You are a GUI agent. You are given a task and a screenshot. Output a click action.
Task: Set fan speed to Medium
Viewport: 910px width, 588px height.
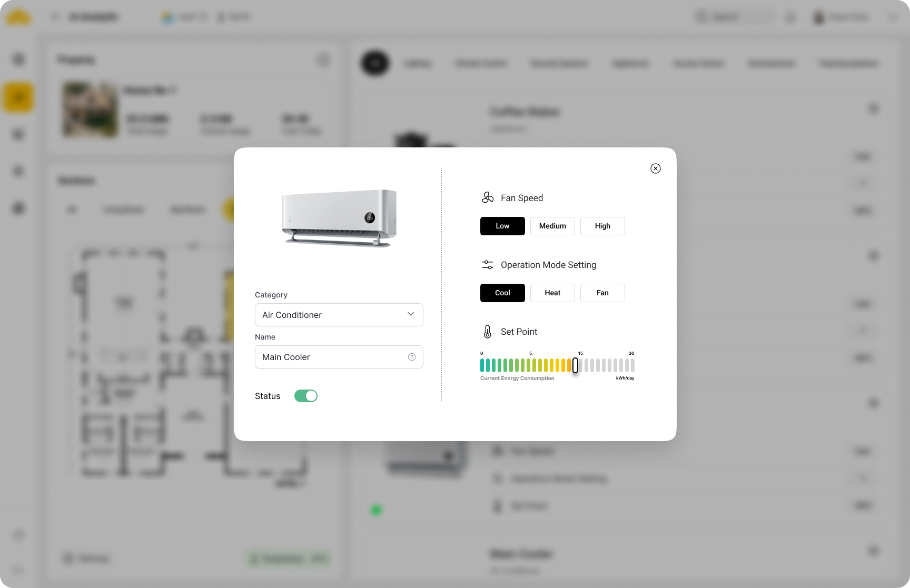[552, 226]
